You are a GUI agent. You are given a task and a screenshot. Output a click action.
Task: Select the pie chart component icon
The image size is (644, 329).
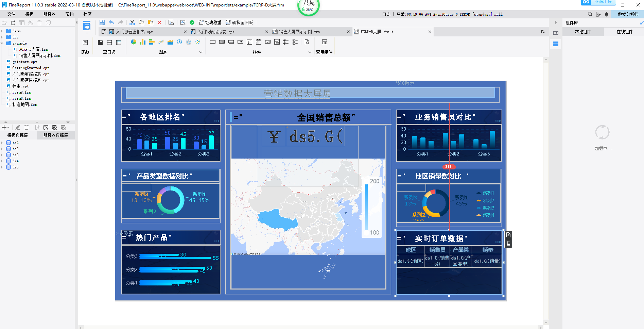(134, 42)
